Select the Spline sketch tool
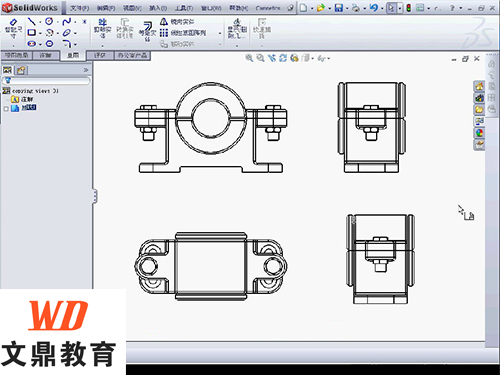 pyautogui.click(x=67, y=22)
